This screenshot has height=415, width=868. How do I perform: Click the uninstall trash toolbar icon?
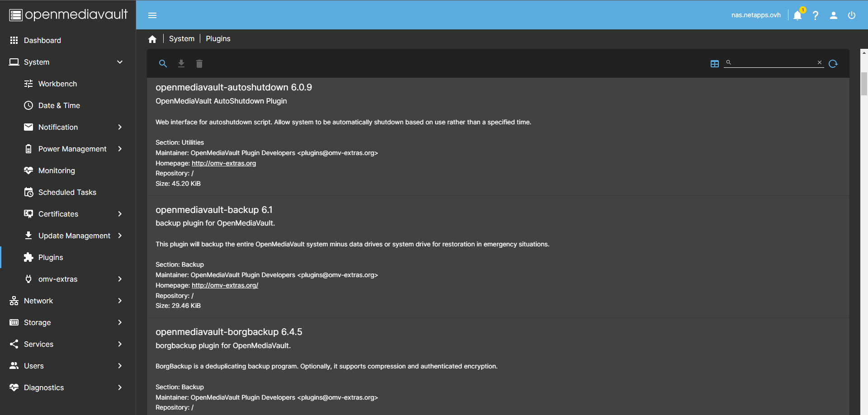pyautogui.click(x=199, y=64)
